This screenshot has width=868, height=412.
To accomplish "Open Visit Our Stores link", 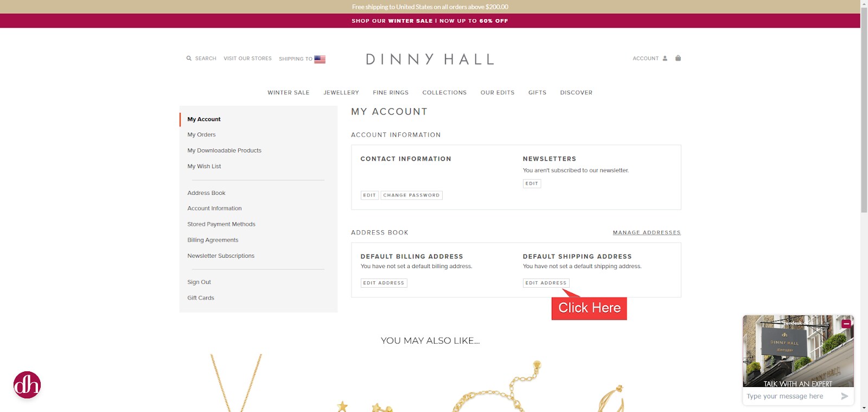I will (x=247, y=59).
